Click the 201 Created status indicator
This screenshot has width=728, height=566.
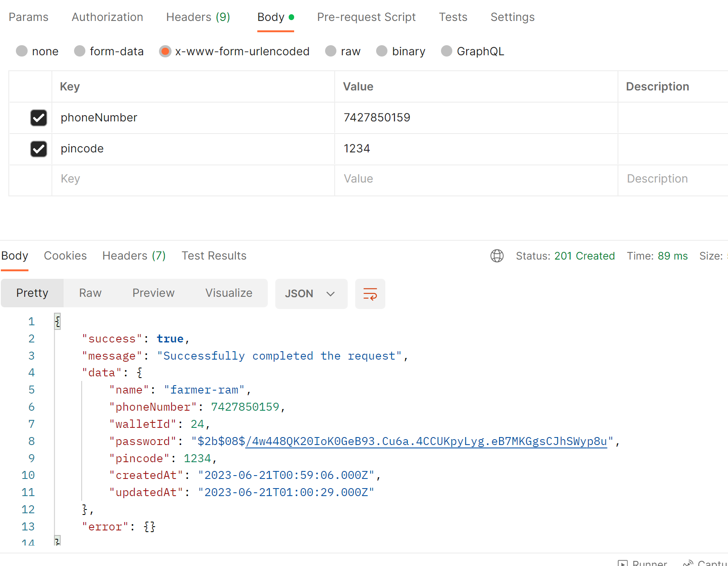coord(584,256)
